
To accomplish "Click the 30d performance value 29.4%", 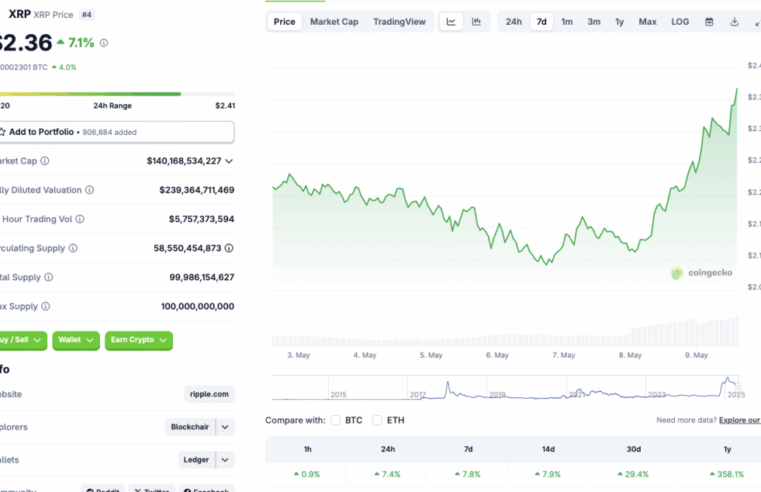I will [633, 474].
